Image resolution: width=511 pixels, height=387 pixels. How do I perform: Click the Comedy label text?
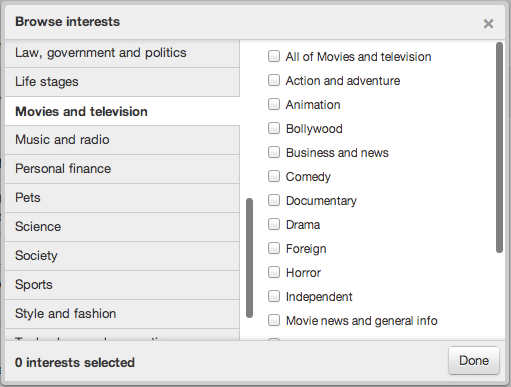click(x=308, y=177)
